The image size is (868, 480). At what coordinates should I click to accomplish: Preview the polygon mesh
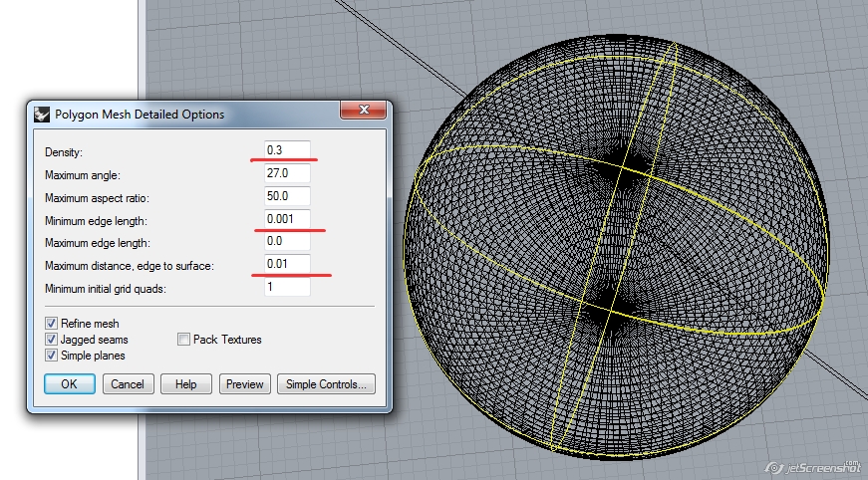tap(245, 384)
